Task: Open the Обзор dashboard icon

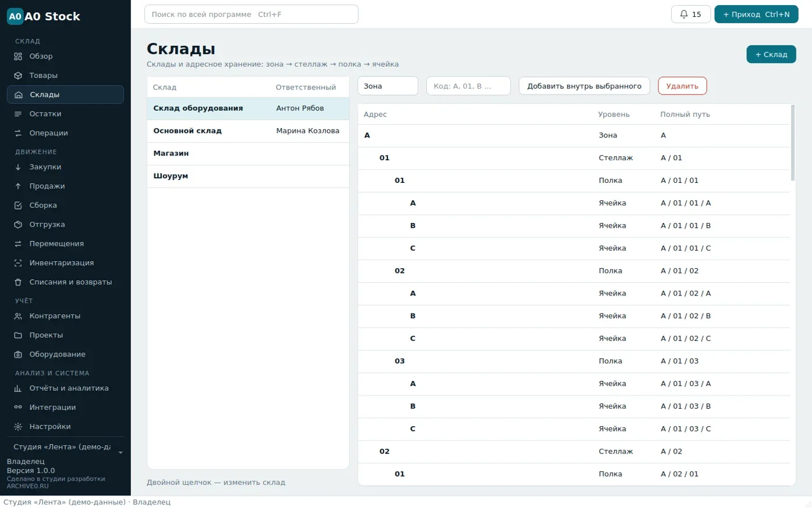Action: (18, 56)
